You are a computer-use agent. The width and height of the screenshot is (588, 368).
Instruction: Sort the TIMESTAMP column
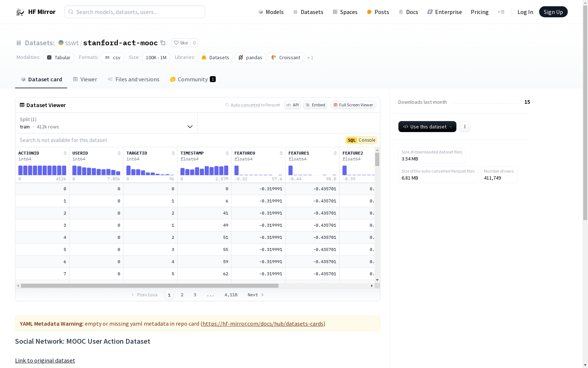[x=227, y=153]
